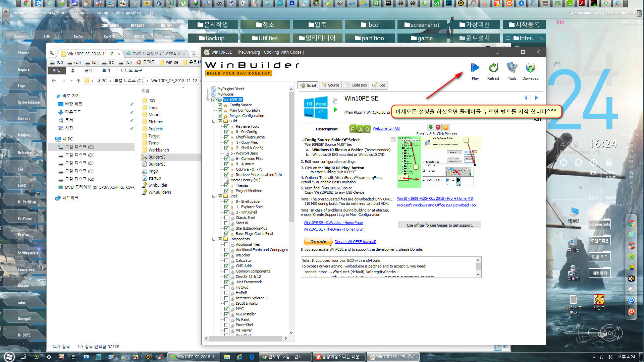Image resolution: width=644 pixels, height=362 pixels.
Task: Select Main Configuration in plugin tree
Action: [244, 110]
